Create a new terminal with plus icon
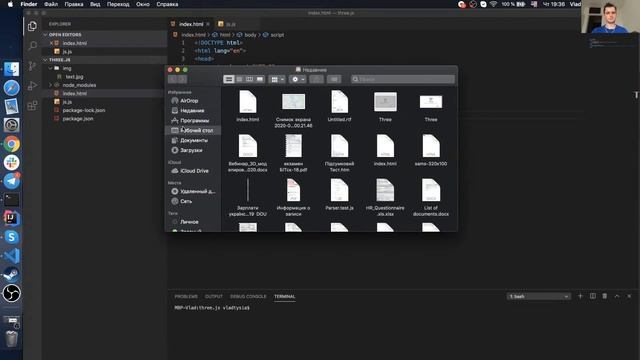 (x=580, y=296)
